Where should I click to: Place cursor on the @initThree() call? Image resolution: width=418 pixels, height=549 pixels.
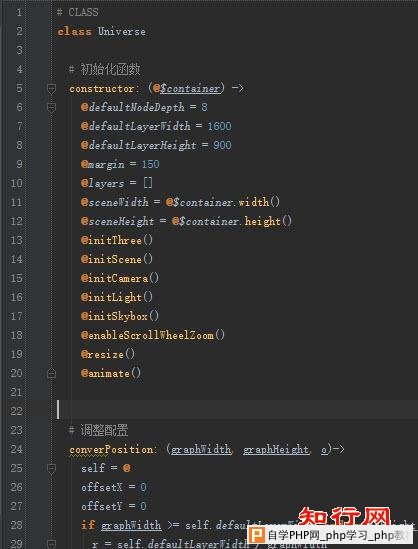pyautogui.click(x=117, y=240)
